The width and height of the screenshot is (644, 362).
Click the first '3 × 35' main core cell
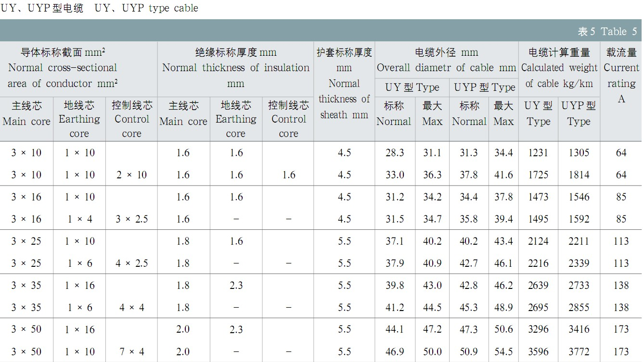click(x=26, y=286)
